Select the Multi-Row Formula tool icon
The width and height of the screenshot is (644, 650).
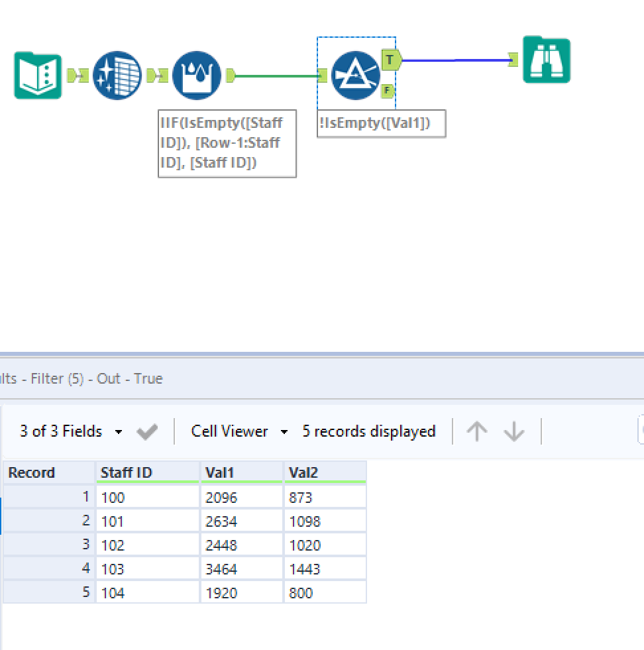(197, 76)
